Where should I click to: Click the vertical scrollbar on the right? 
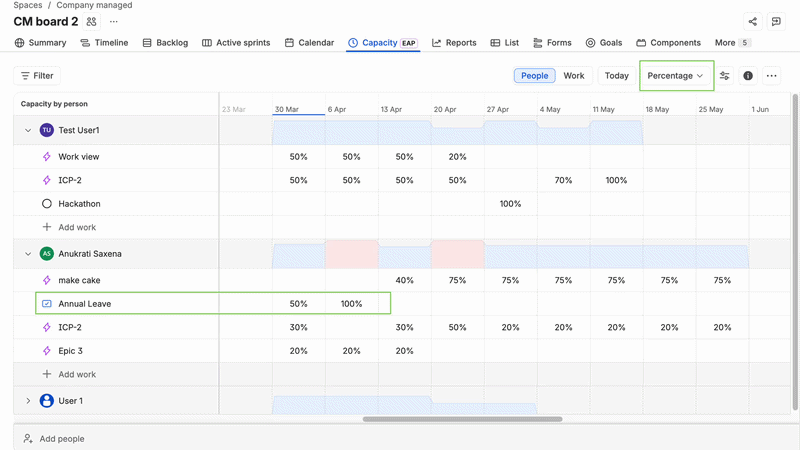coord(795,252)
